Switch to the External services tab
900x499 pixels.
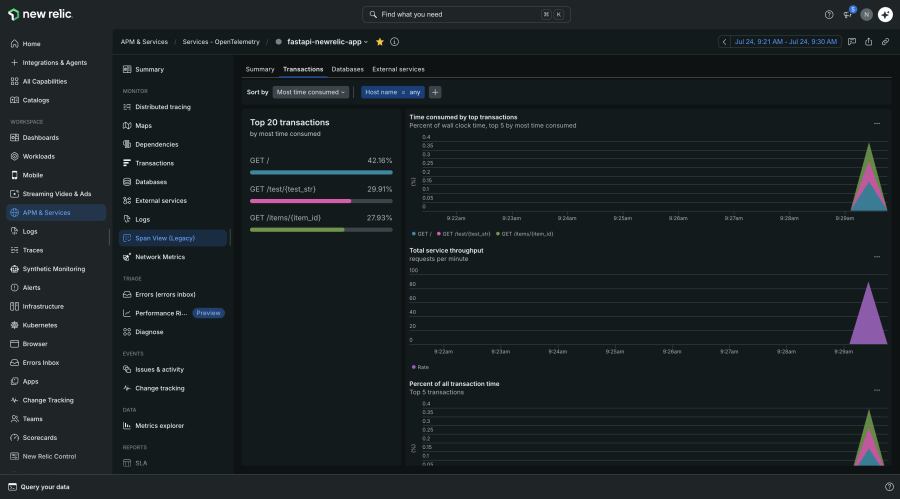pos(398,69)
